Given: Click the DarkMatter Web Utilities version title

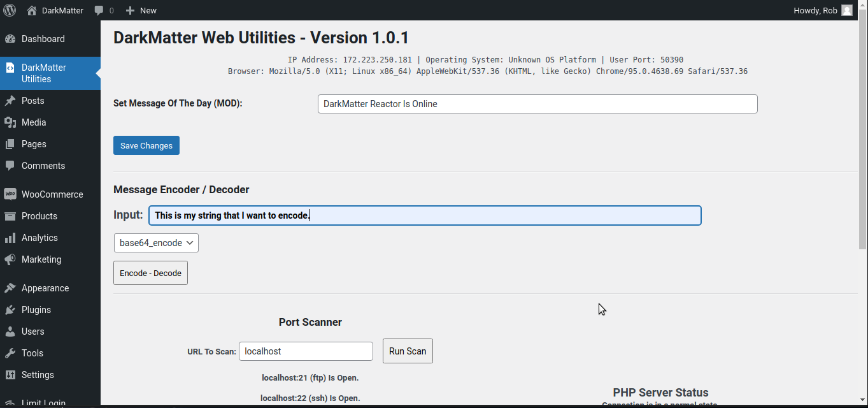Looking at the screenshot, I should tap(261, 38).
